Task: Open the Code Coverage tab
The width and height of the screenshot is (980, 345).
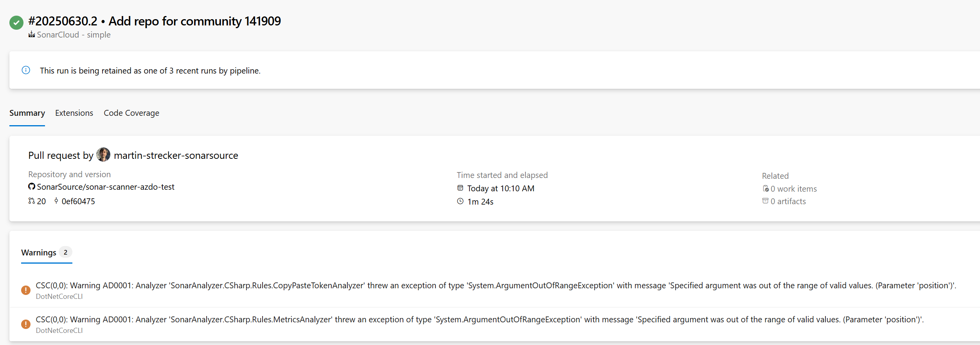Action: (x=131, y=113)
